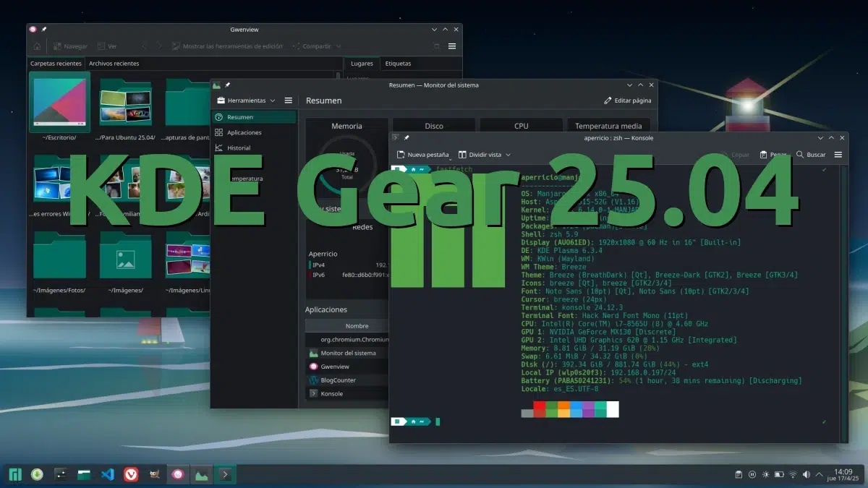Switch to Gwenview via its taskbar icon
The width and height of the screenshot is (868, 488).
pos(178,475)
